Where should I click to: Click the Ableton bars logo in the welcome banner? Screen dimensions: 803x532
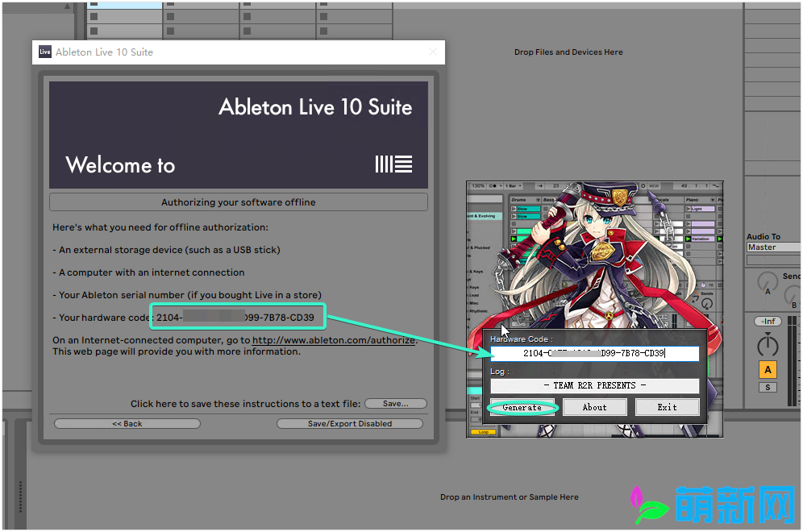tap(393, 164)
